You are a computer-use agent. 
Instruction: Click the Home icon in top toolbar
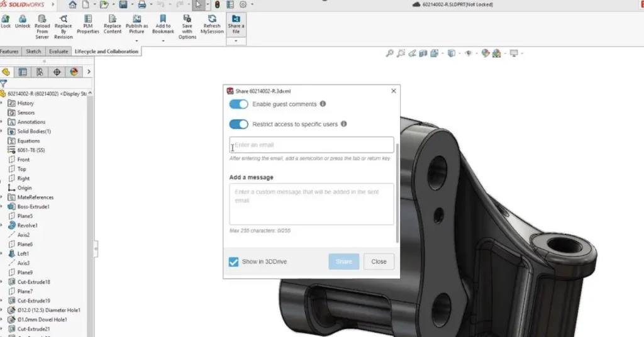pyautogui.click(x=72, y=4)
